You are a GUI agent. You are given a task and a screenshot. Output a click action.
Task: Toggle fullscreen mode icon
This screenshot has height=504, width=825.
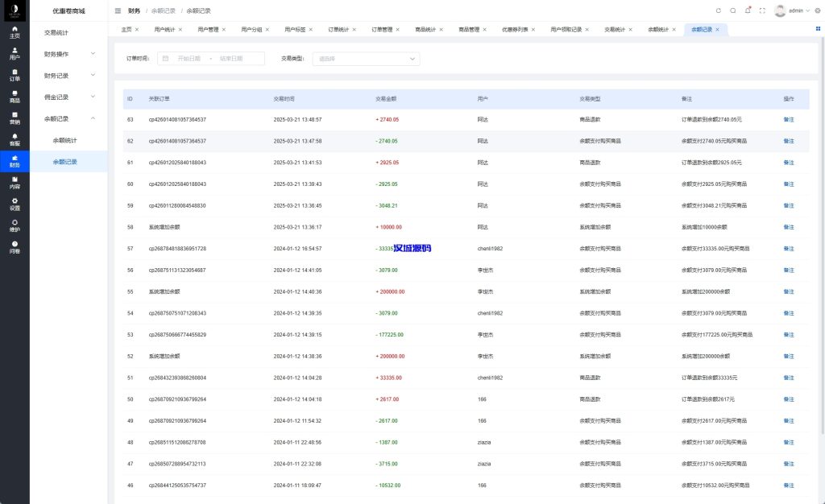(762, 10)
